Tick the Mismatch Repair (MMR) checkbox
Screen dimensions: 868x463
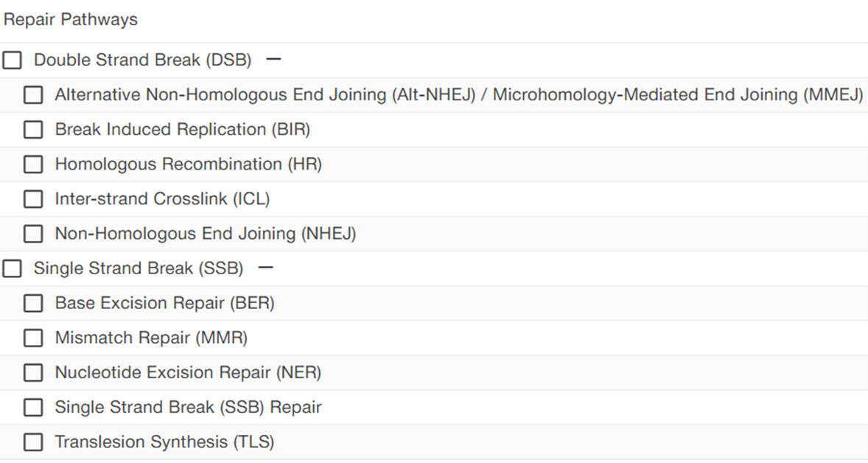tap(33, 338)
